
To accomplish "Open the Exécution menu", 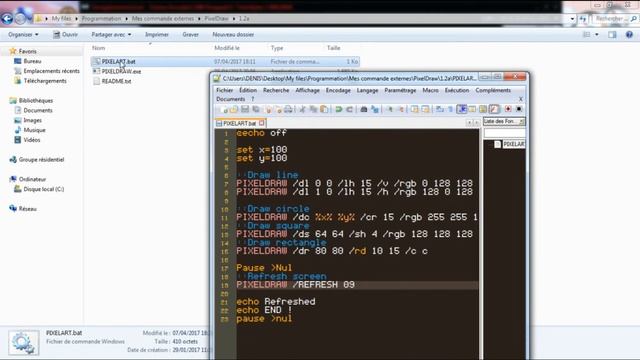I will point(457,90).
